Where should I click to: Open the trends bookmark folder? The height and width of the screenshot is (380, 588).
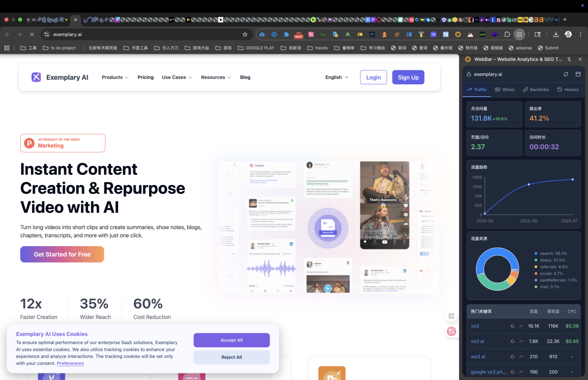(x=317, y=48)
